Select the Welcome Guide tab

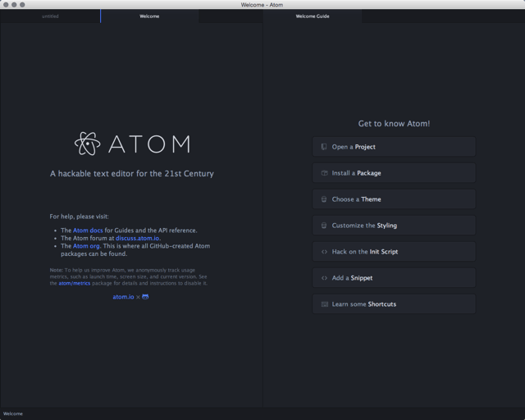313,16
